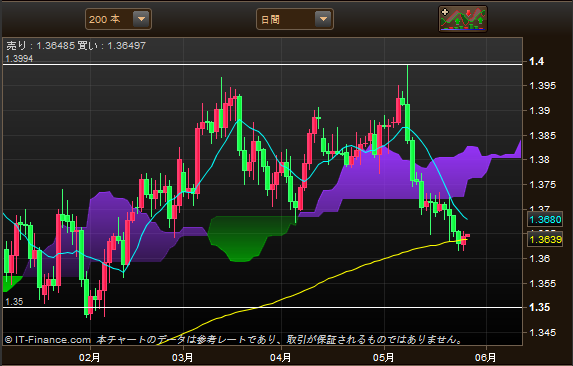This screenshot has width=573, height=366.
Task: Click the 1.4 price axis label
Action: pos(537,61)
